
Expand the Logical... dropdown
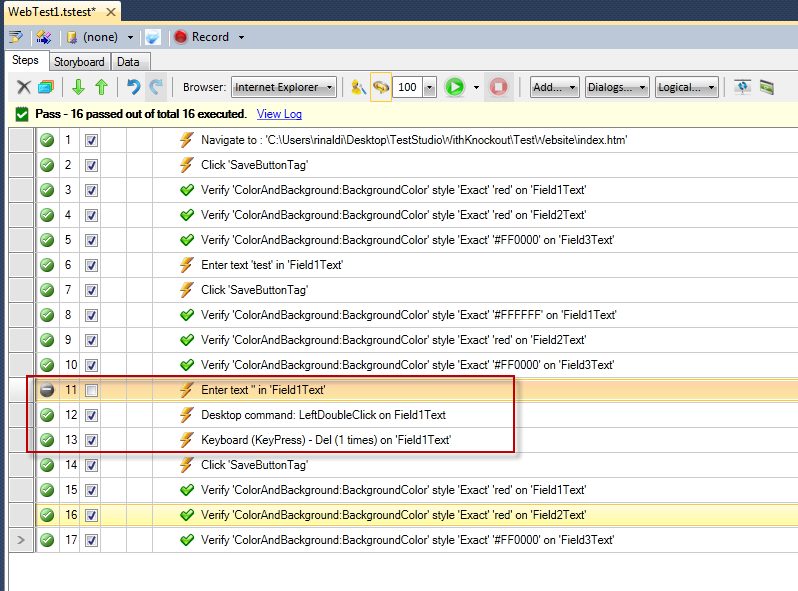[x=686, y=88]
